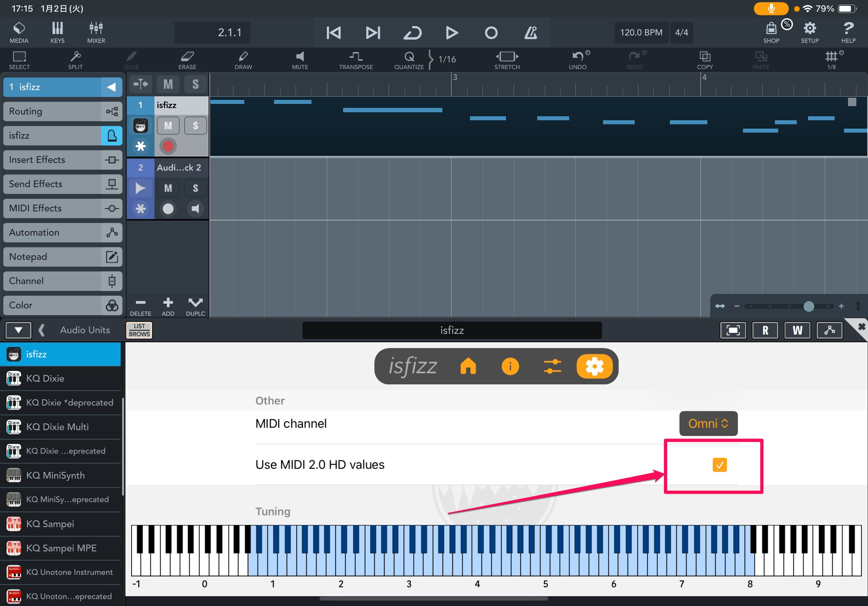
Task: Uncheck Use MIDI 2.0 HD values
Action: tap(719, 465)
